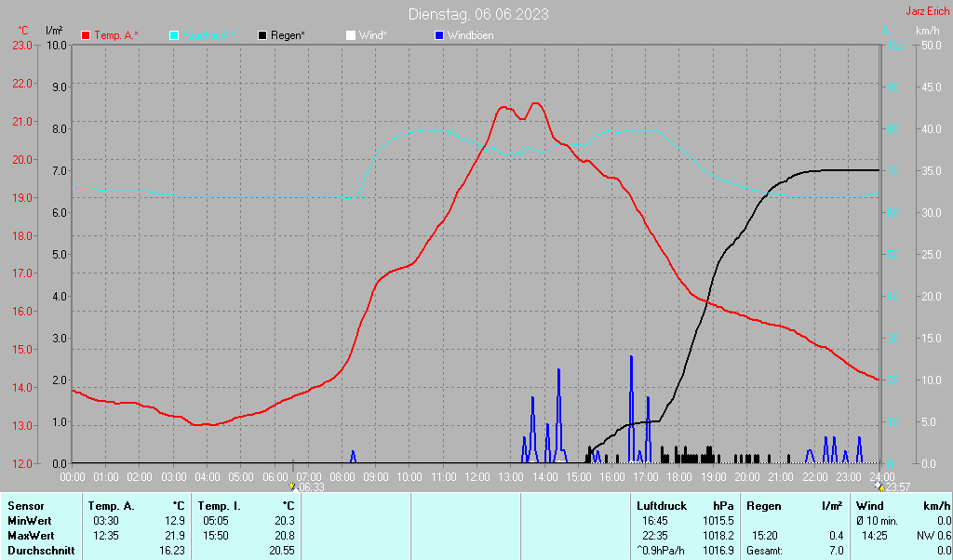Click the '06:33' sunrise time label

point(312,487)
